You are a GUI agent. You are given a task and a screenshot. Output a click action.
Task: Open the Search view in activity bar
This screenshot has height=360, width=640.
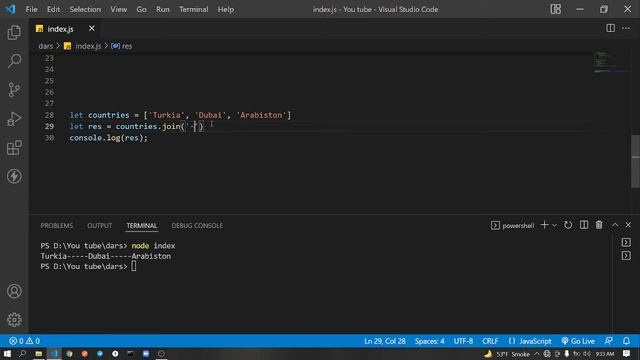(14, 61)
